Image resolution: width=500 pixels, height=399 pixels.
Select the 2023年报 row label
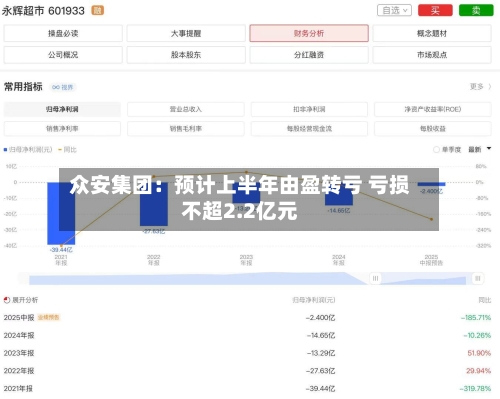(x=19, y=353)
